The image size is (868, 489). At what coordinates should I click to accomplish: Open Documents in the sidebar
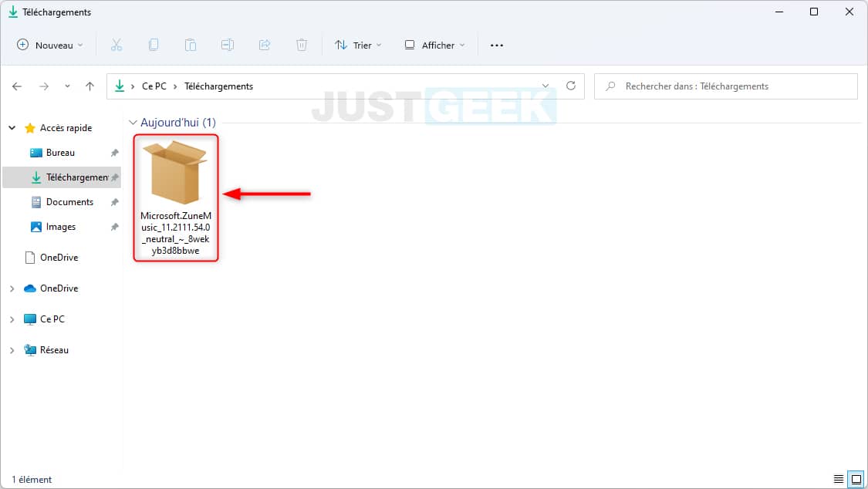(69, 202)
